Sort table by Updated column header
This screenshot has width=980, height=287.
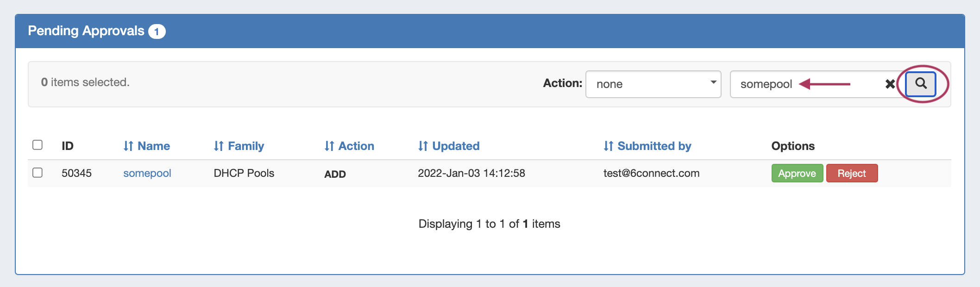[x=456, y=146]
